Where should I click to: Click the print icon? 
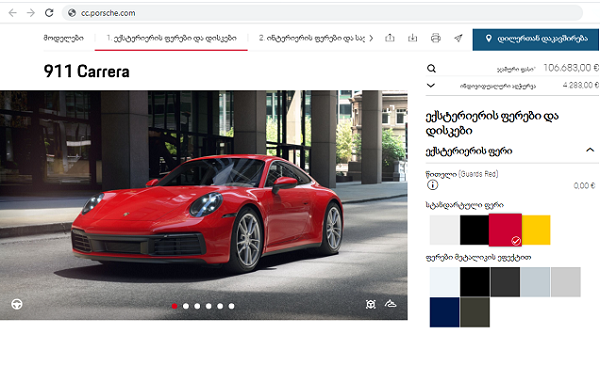click(x=435, y=38)
